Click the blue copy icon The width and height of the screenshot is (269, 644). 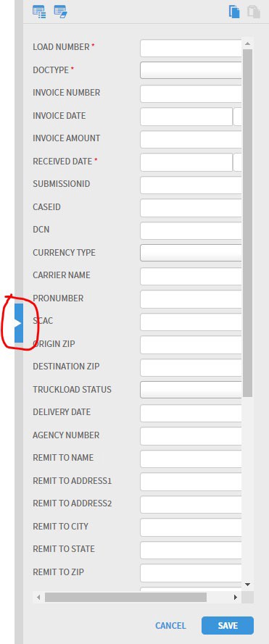tap(234, 11)
